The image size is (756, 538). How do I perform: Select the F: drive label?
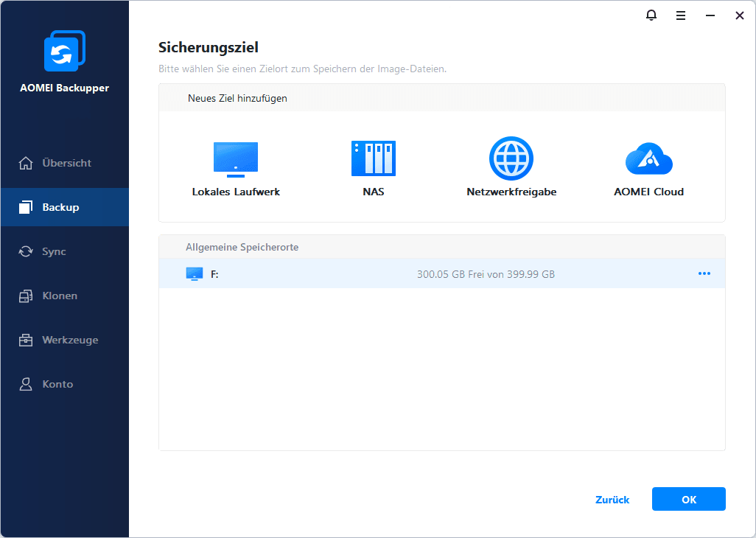pyautogui.click(x=214, y=274)
